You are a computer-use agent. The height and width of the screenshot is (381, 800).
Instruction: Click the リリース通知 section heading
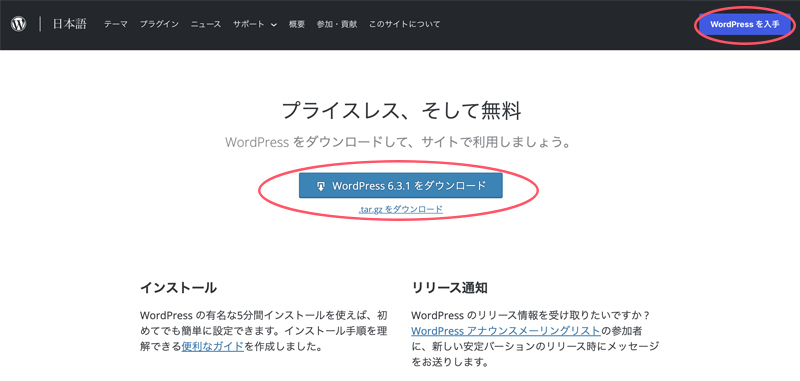[449, 288]
